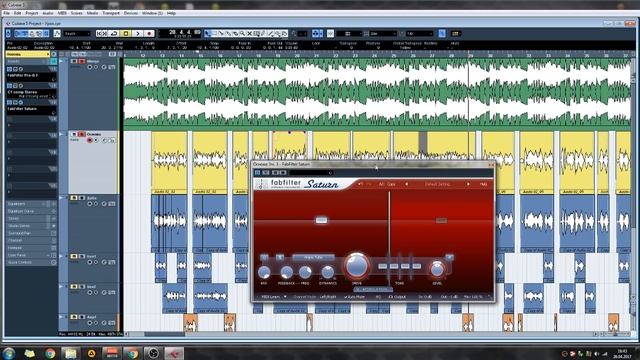Expand the Sends inspector section

tap(31, 218)
